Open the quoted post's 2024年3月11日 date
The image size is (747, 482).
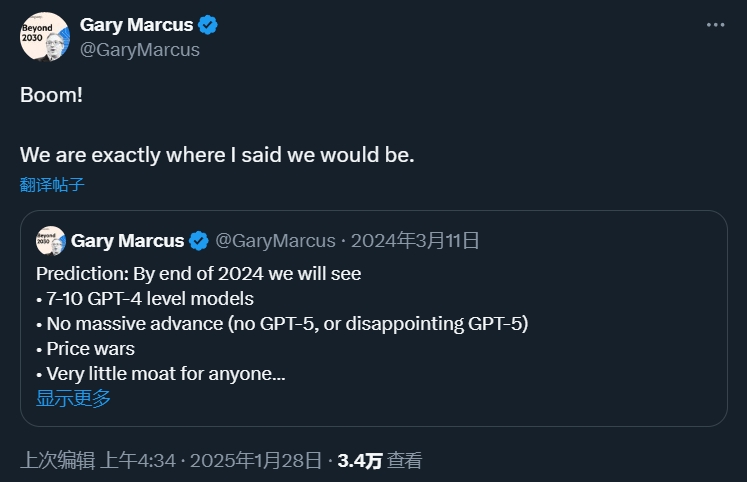tap(415, 241)
